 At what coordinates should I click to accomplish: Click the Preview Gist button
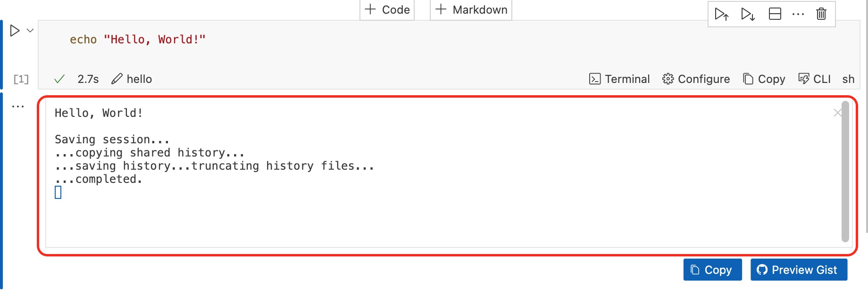coord(799,270)
